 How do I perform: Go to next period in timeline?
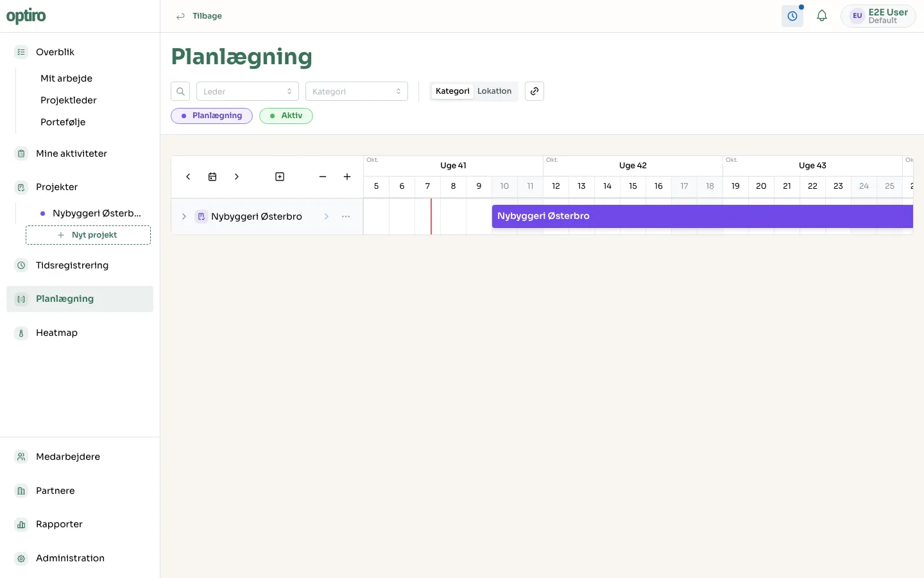coord(237,177)
